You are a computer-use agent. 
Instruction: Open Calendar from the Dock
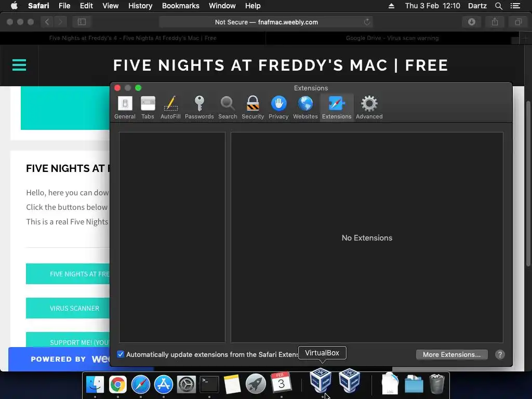point(281,383)
